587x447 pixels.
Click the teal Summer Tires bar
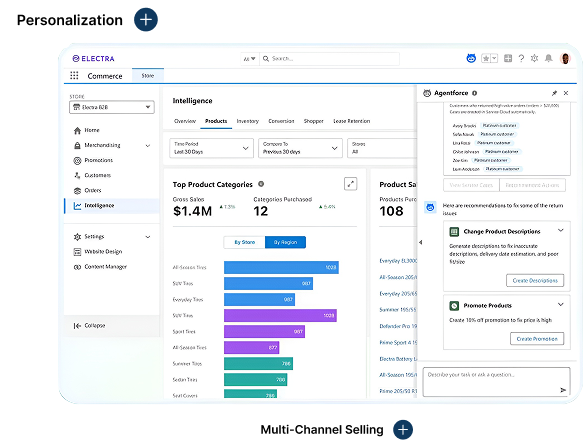click(x=258, y=364)
